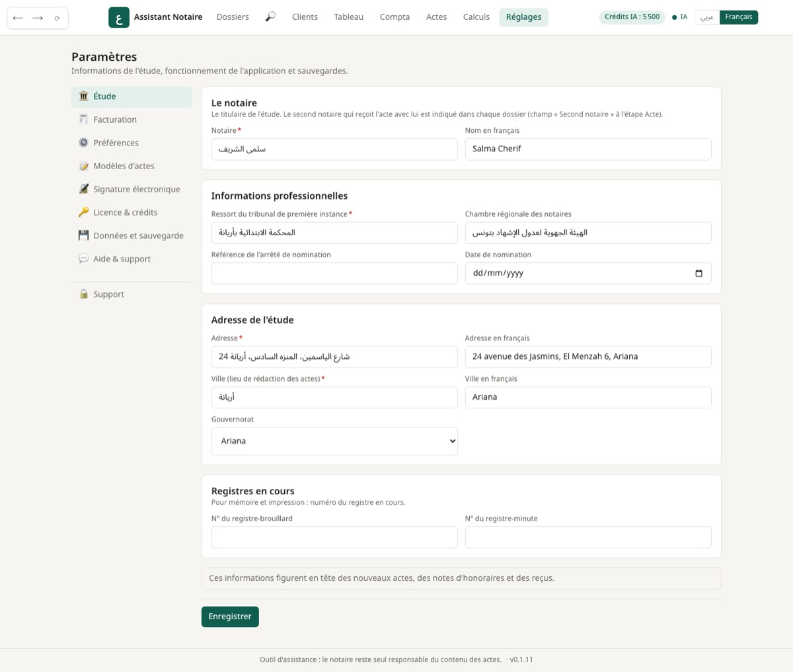Open the Actes menu
The width and height of the screenshot is (793, 672).
436,17
